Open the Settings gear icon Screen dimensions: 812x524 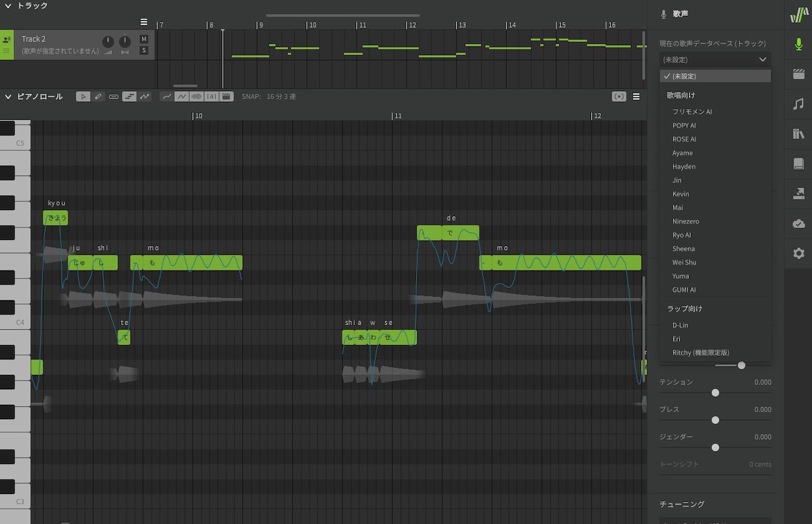coord(799,253)
